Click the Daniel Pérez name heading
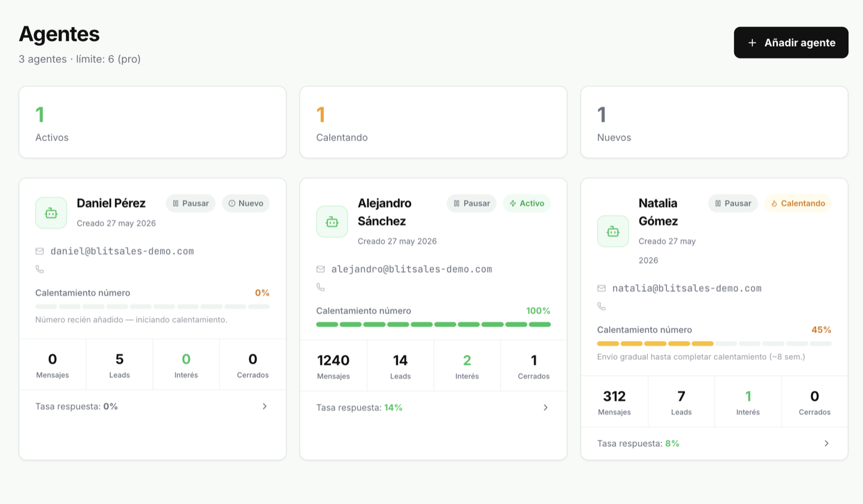The width and height of the screenshot is (863, 504). click(x=111, y=203)
